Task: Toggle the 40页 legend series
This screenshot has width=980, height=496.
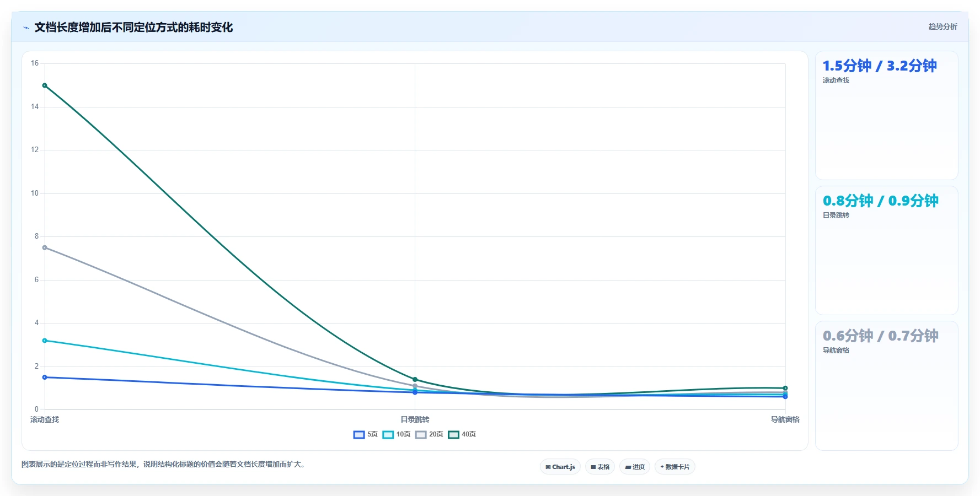Action: (462, 434)
